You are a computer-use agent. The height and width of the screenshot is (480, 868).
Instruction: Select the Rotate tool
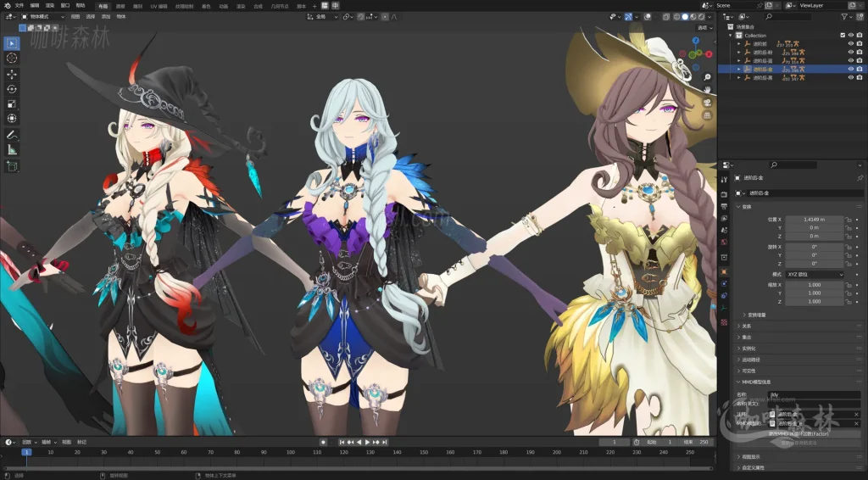tap(12, 89)
